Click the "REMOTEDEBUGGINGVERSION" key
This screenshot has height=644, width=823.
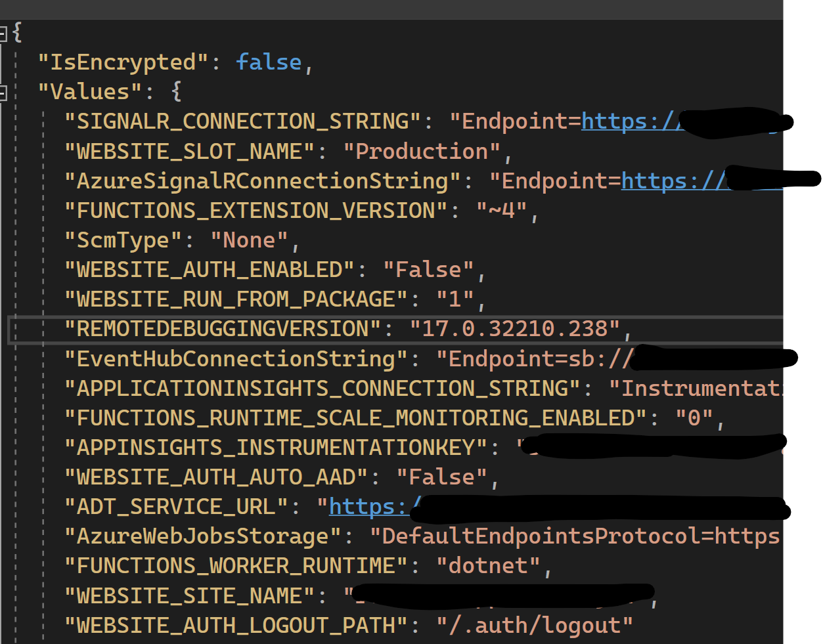coord(222,329)
